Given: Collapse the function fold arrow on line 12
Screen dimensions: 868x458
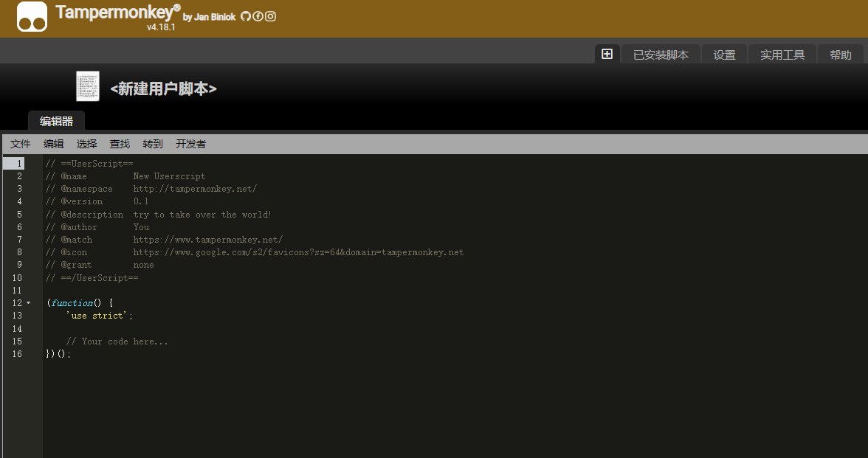Looking at the screenshot, I should (x=29, y=303).
